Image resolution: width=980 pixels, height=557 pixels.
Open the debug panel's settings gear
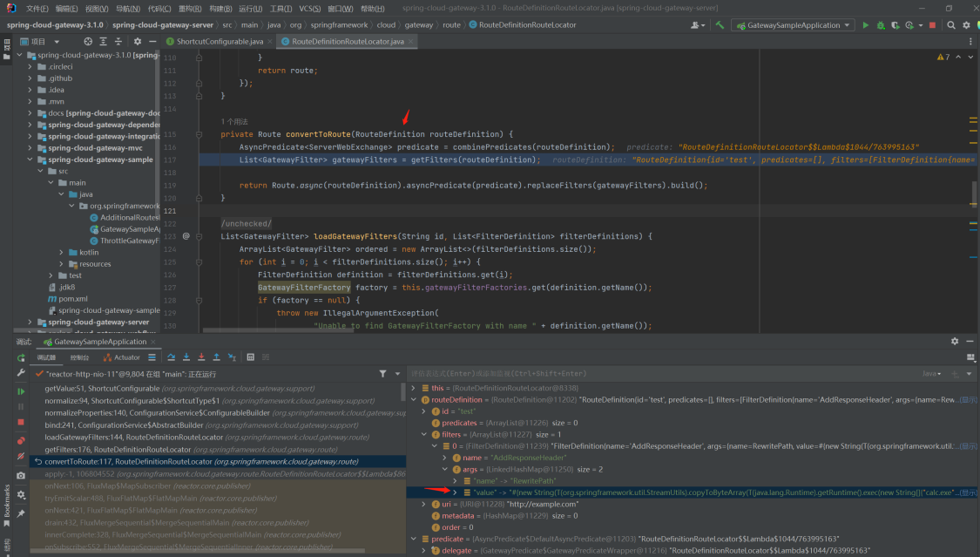click(x=955, y=342)
